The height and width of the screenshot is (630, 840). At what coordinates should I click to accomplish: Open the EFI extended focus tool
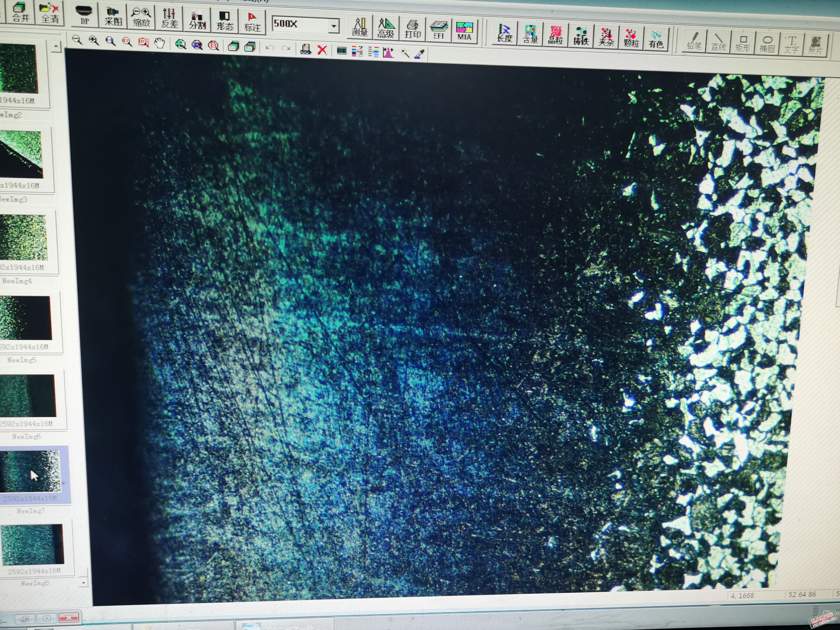point(439,30)
